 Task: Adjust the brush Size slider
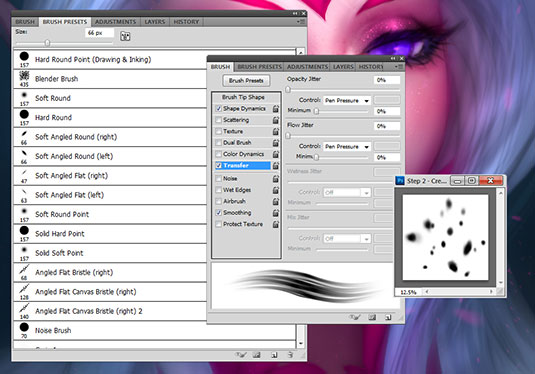click(47, 43)
